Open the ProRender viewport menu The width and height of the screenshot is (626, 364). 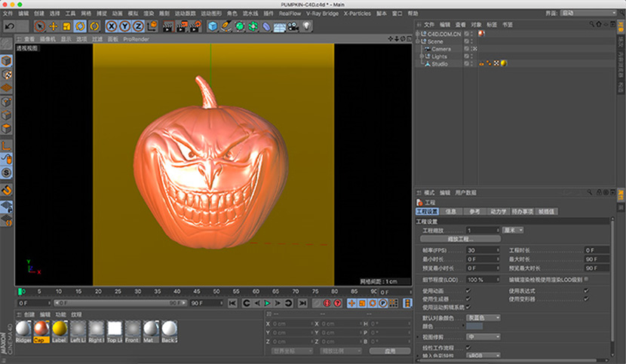137,39
